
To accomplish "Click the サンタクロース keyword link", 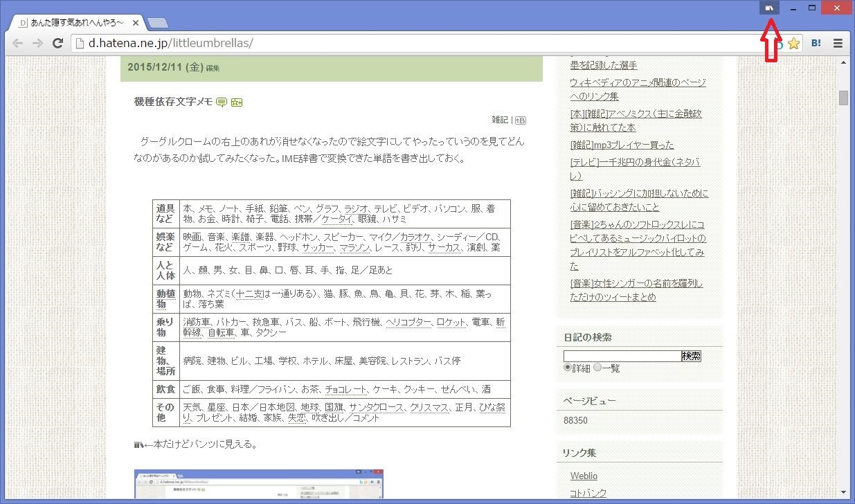I will click(x=376, y=408).
